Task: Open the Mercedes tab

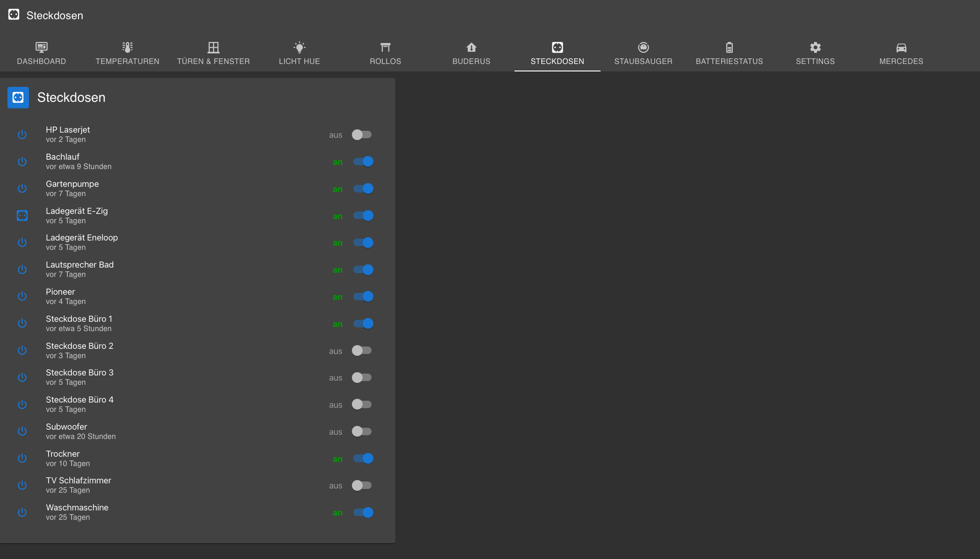Action: 901,53
